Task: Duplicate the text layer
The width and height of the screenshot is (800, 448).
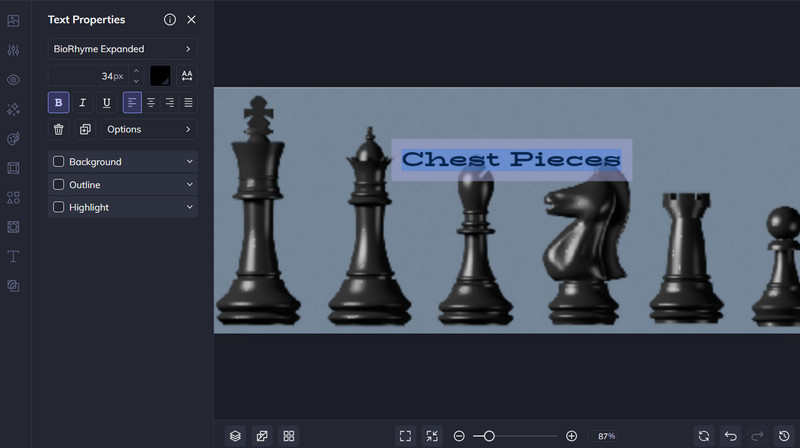Action: coord(85,129)
